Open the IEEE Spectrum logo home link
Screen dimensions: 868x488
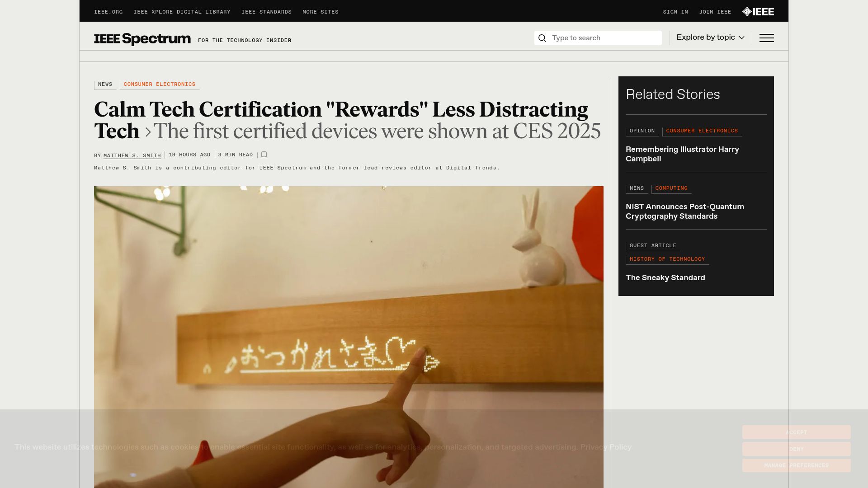click(x=142, y=39)
